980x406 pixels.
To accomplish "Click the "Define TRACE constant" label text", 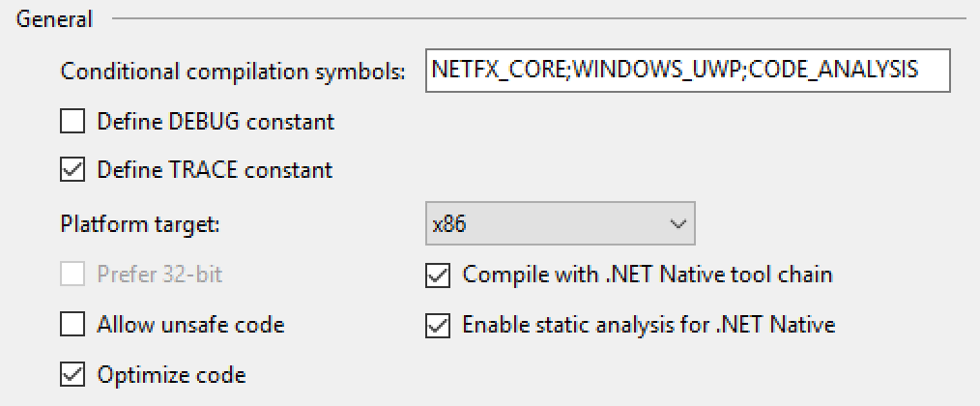I will (x=215, y=170).
